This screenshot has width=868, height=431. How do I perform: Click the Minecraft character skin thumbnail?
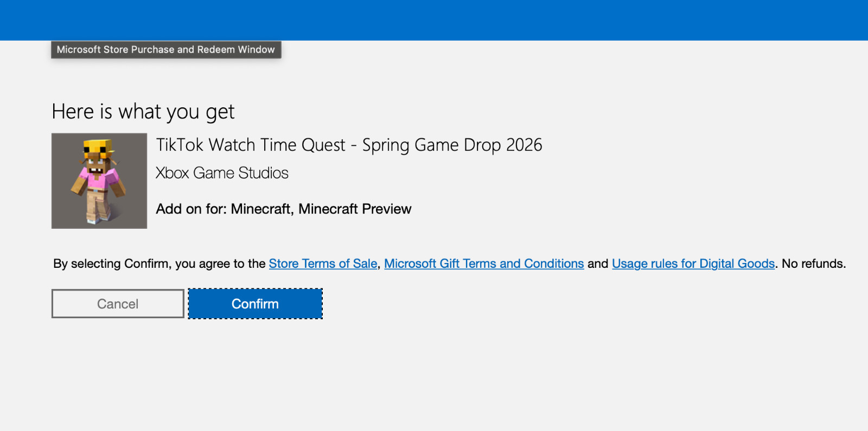99,181
